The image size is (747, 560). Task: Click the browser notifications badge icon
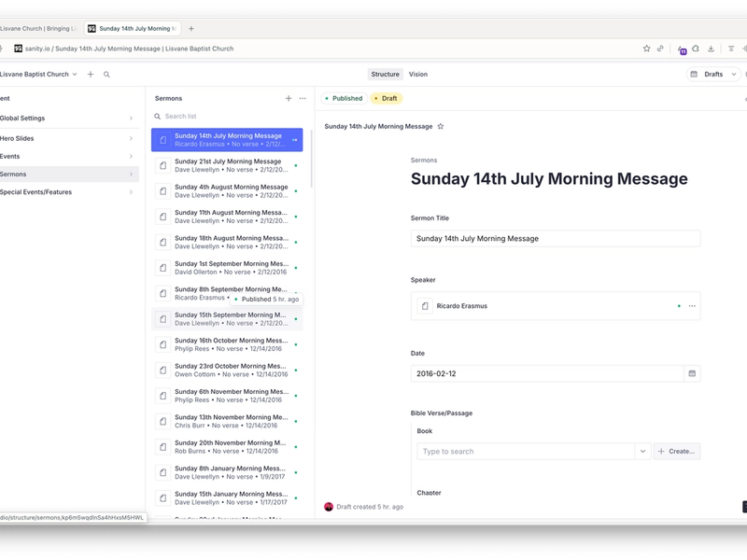coord(682,49)
